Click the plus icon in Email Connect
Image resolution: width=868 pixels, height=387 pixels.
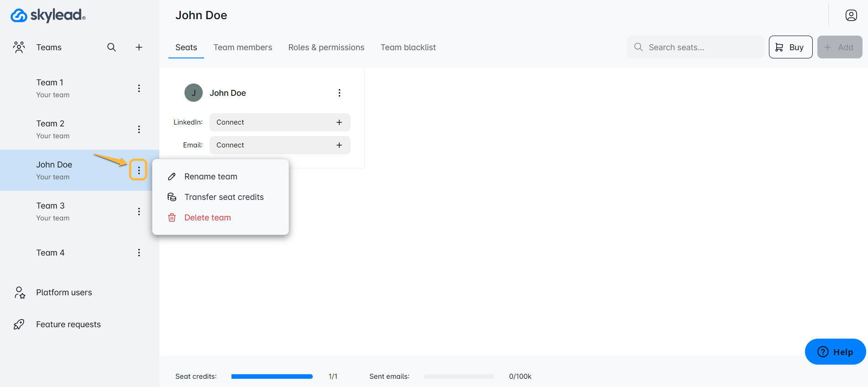click(x=339, y=145)
